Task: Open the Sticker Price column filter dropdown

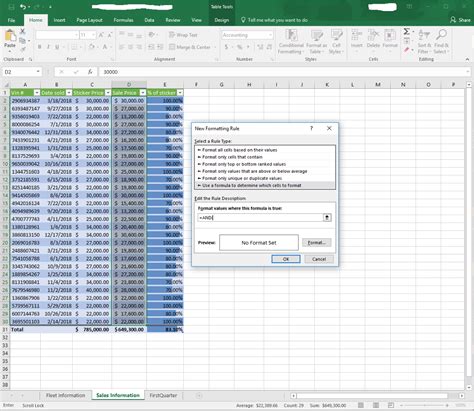Action: (x=108, y=92)
